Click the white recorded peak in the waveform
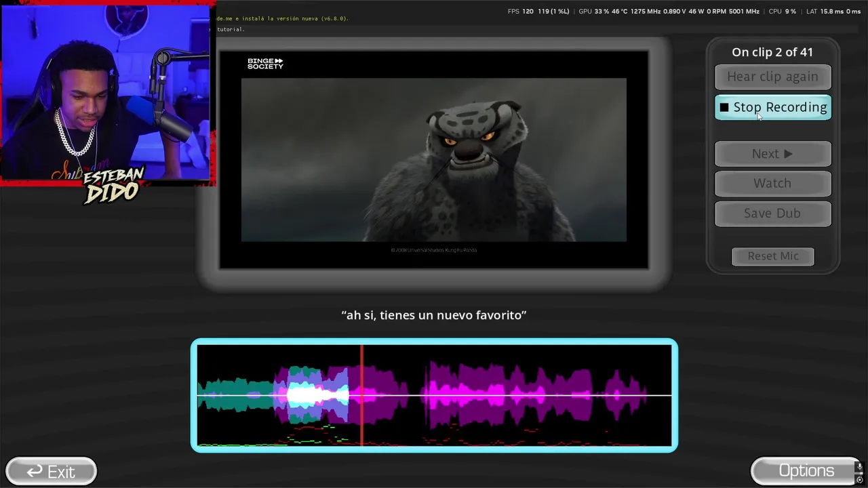The height and width of the screenshot is (488, 868). (x=317, y=394)
